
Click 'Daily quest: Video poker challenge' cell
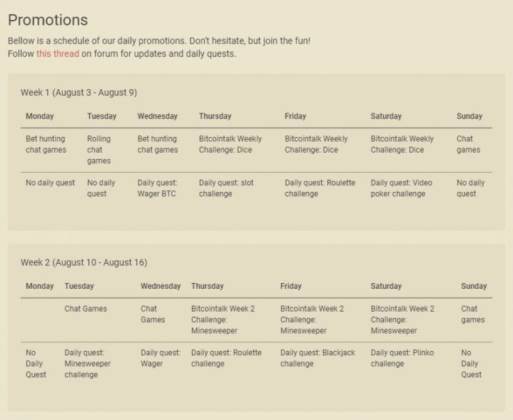point(402,188)
